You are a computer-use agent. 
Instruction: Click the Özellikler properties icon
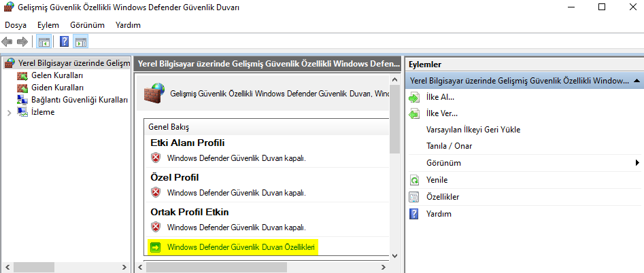(414, 197)
